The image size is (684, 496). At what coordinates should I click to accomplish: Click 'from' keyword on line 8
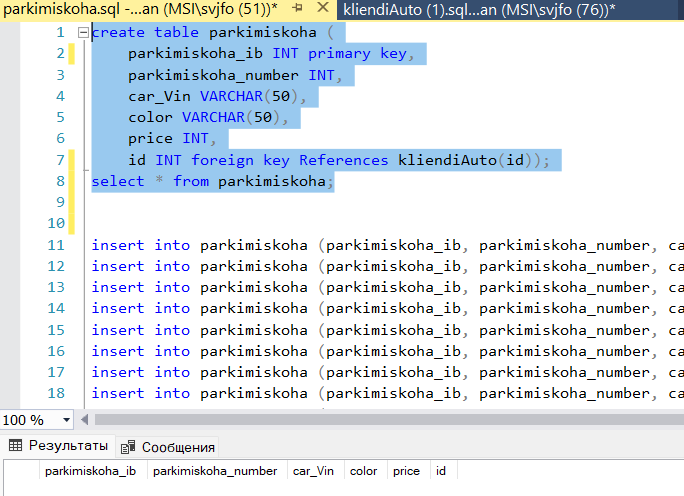[x=191, y=181]
